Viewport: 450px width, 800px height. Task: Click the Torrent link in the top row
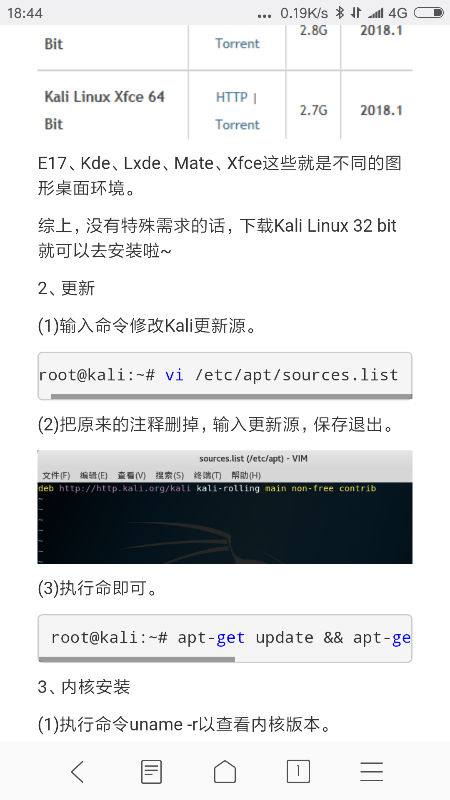tap(237, 43)
